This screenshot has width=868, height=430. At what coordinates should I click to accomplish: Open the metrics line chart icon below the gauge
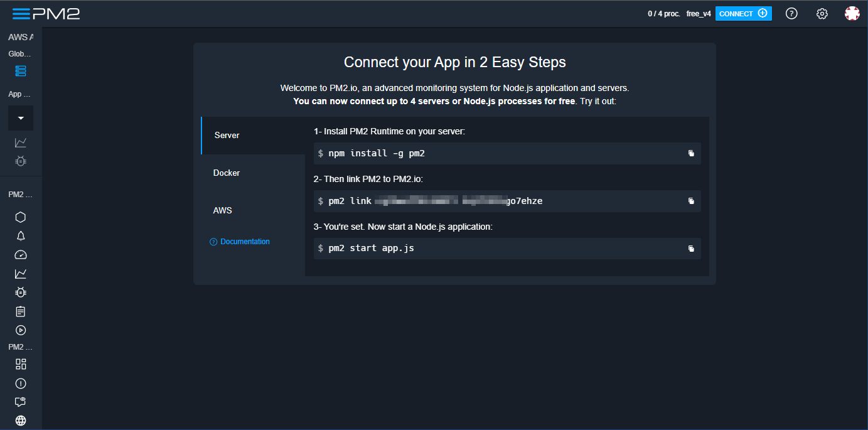point(21,274)
